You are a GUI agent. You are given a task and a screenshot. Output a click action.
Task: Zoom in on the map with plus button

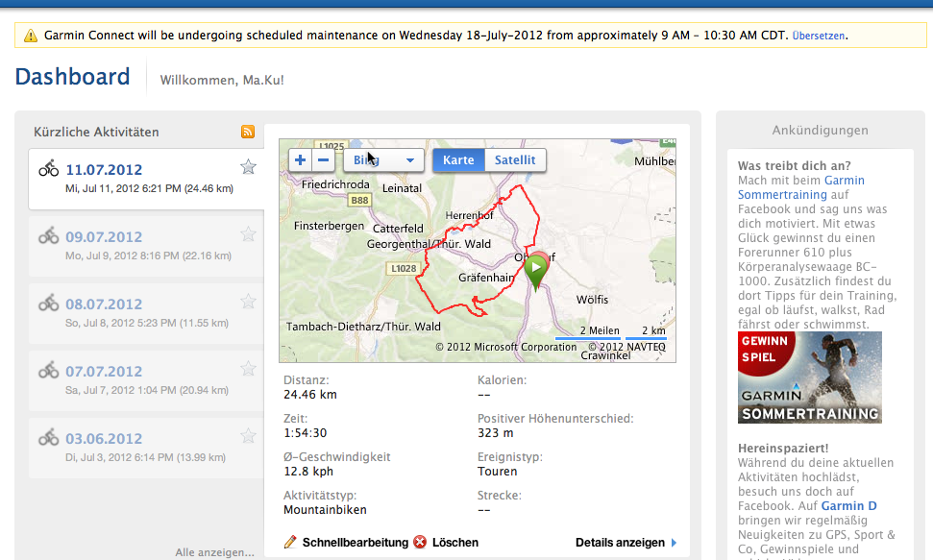(x=301, y=160)
